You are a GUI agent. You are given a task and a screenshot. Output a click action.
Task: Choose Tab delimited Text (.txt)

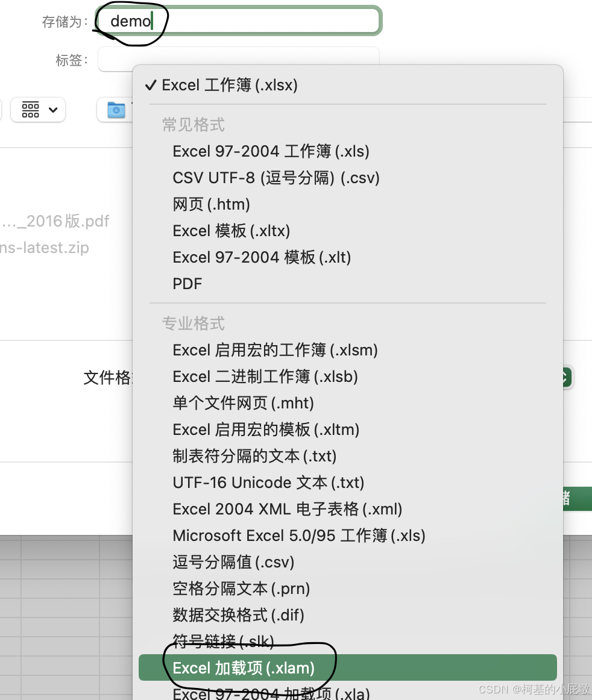pyautogui.click(x=348, y=456)
